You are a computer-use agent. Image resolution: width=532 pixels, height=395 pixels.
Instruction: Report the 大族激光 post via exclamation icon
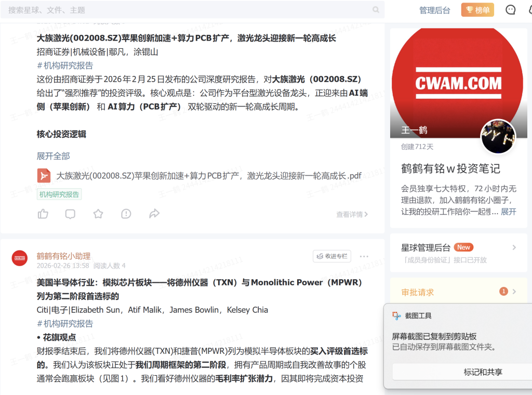126,214
